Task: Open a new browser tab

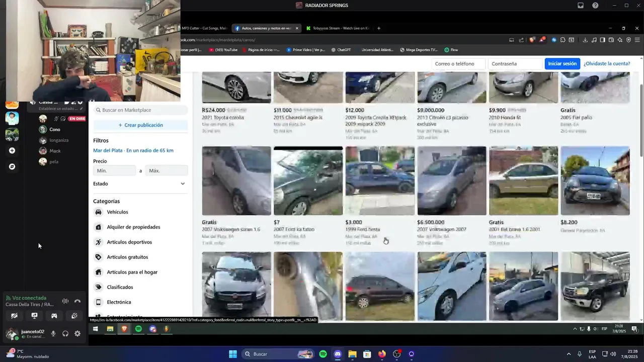Action: pos(379,28)
